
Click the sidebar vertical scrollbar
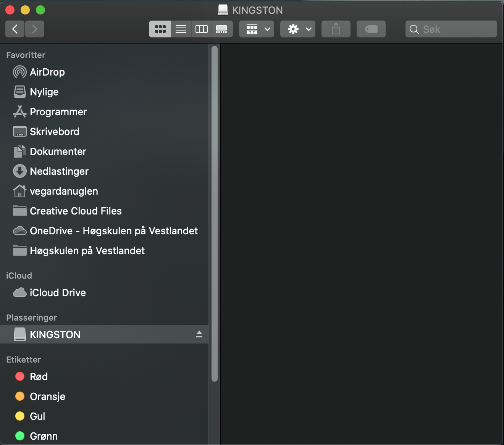[x=215, y=214]
